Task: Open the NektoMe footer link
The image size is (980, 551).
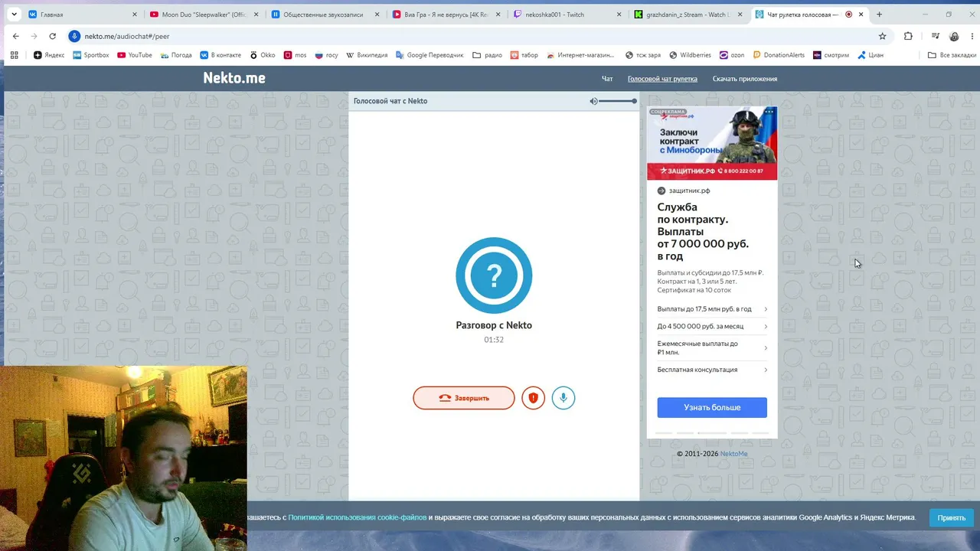Action: (x=733, y=454)
